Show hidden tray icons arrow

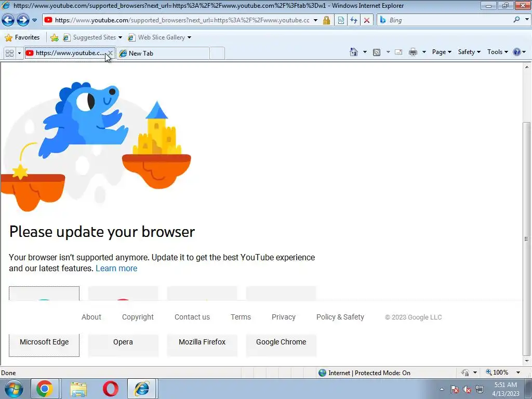(442, 389)
